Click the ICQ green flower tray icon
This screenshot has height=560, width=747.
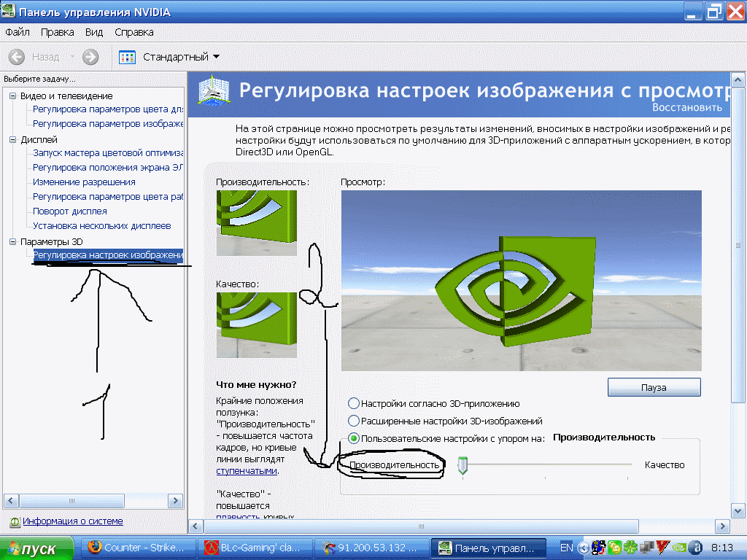(x=630, y=548)
